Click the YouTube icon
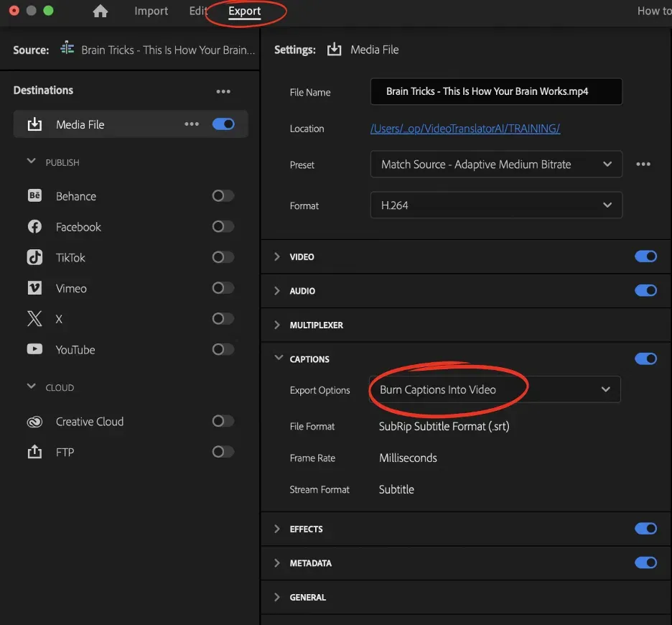 coord(34,349)
